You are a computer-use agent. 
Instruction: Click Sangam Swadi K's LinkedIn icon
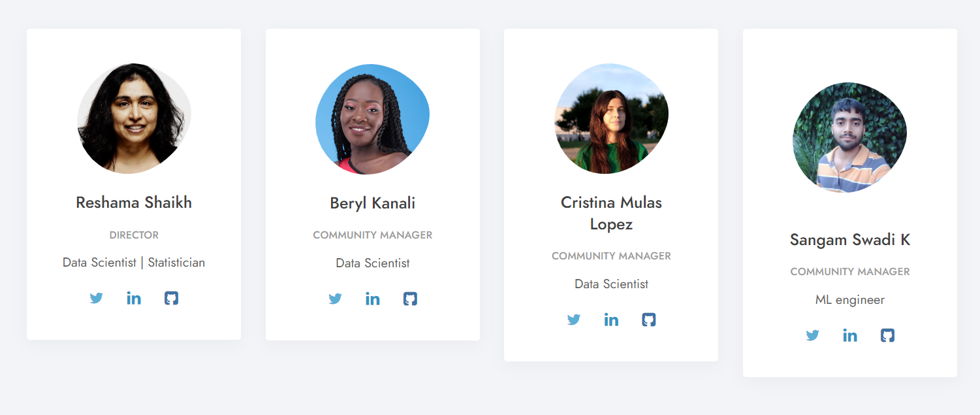coord(850,336)
